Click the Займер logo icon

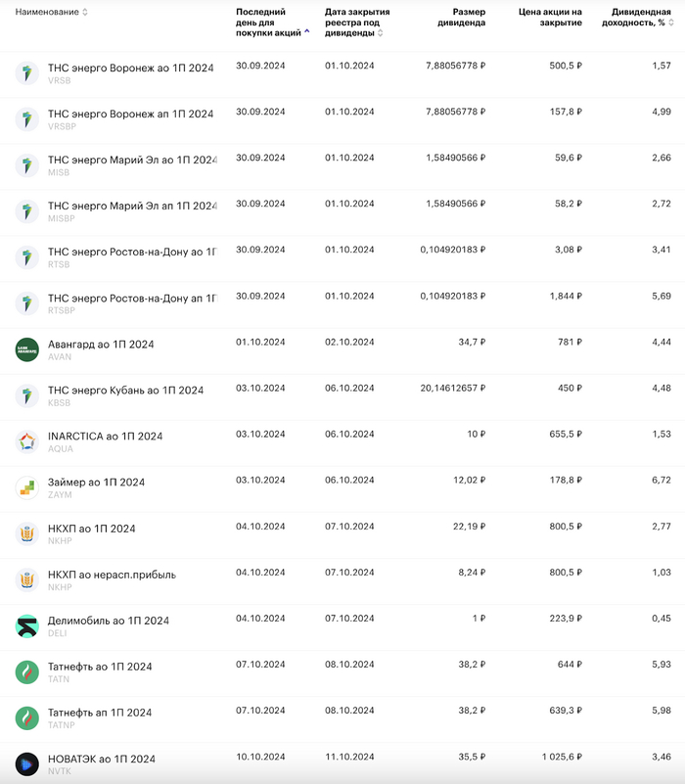click(x=26, y=487)
